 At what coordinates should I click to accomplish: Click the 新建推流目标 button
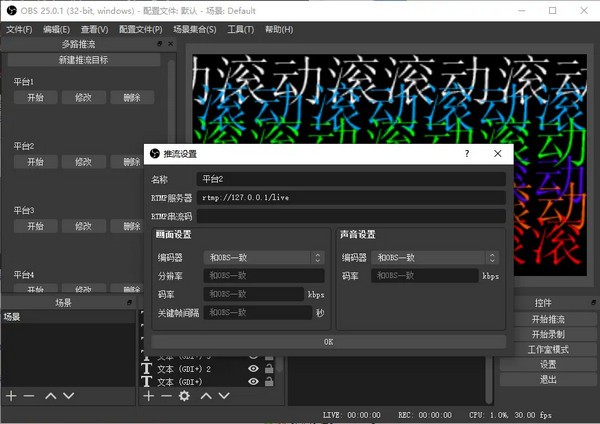coord(84,60)
